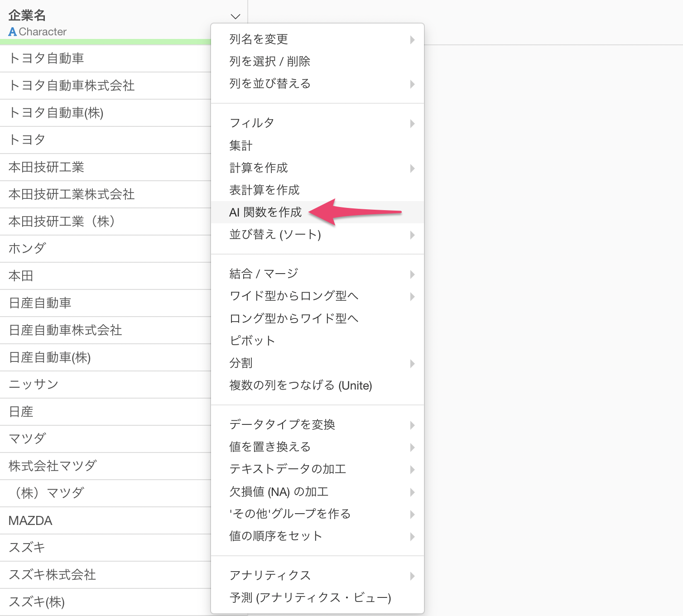Choose '列を選択 / 削除' from menu
The height and width of the screenshot is (616, 683).
(x=269, y=62)
